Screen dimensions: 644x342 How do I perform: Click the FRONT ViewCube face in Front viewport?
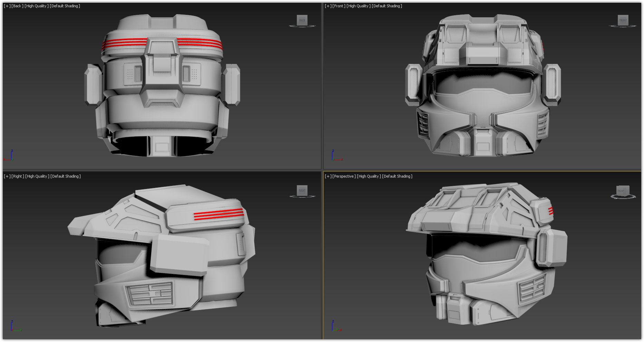point(623,20)
